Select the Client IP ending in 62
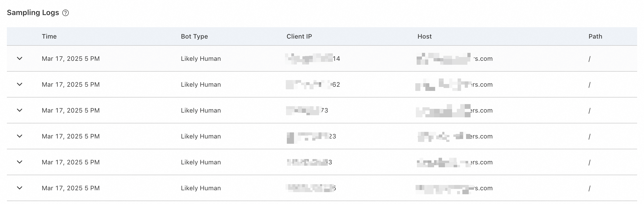The width and height of the screenshot is (644, 204). 313,85
